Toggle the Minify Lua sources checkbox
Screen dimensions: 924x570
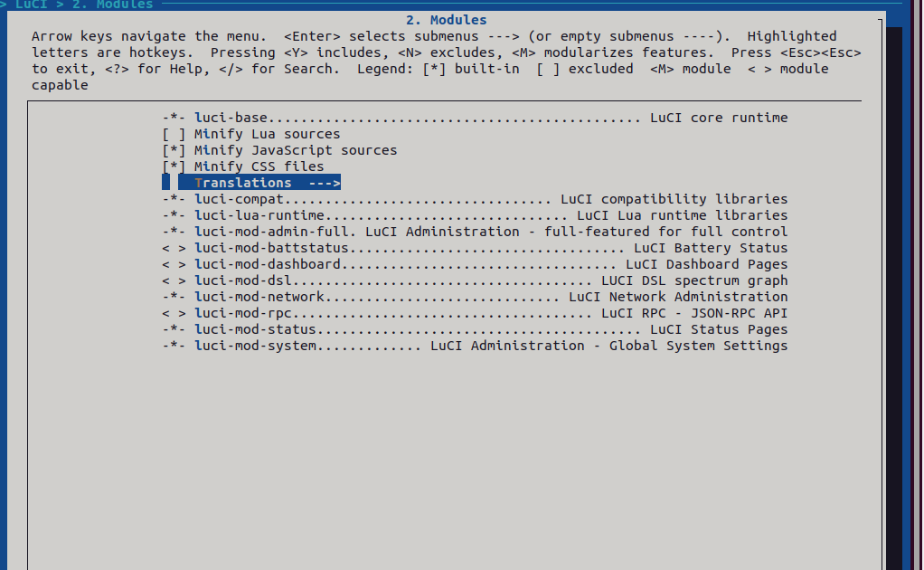click(174, 134)
